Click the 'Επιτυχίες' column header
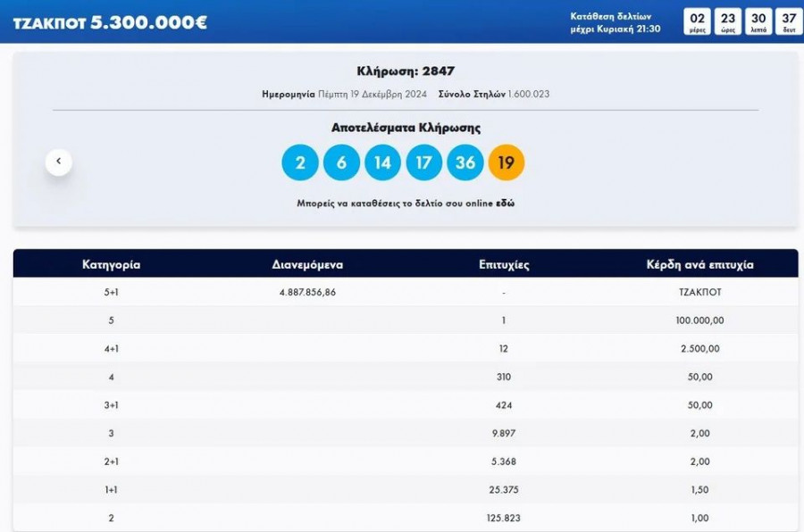Screen dimensions: 804x532 (504, 265)
